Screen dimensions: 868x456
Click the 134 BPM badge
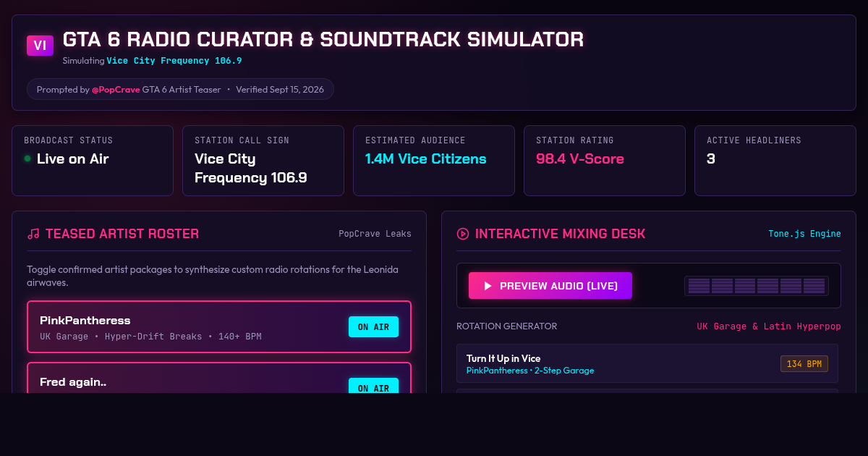click(804, 364)
